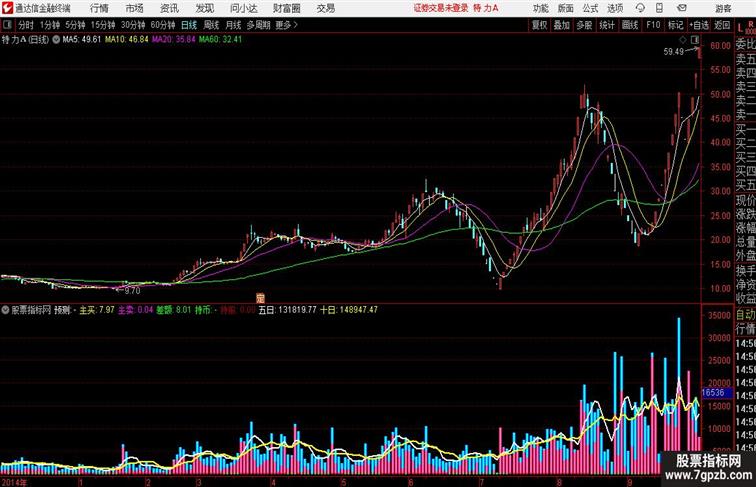Open F10 company info

[x=653, y=25]
